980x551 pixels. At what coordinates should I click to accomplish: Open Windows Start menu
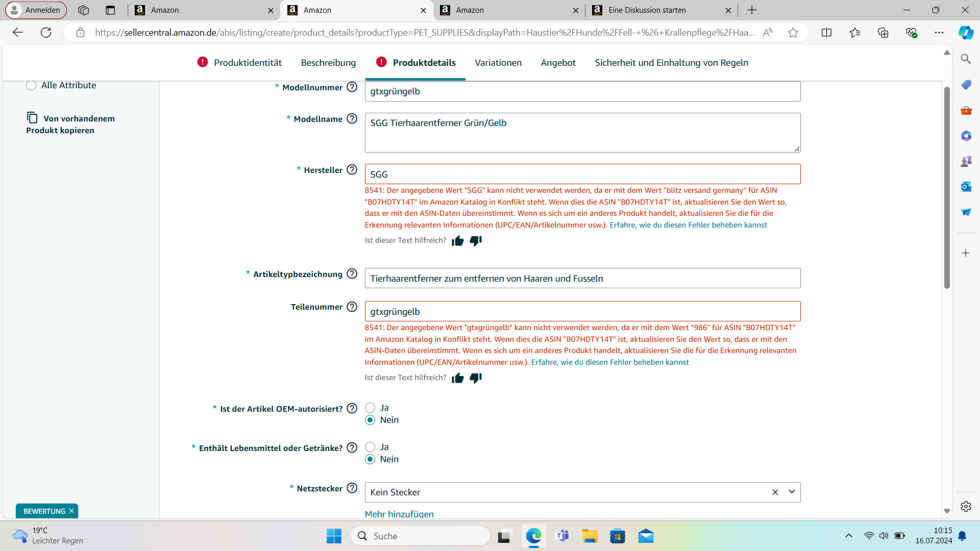(334, 536)
